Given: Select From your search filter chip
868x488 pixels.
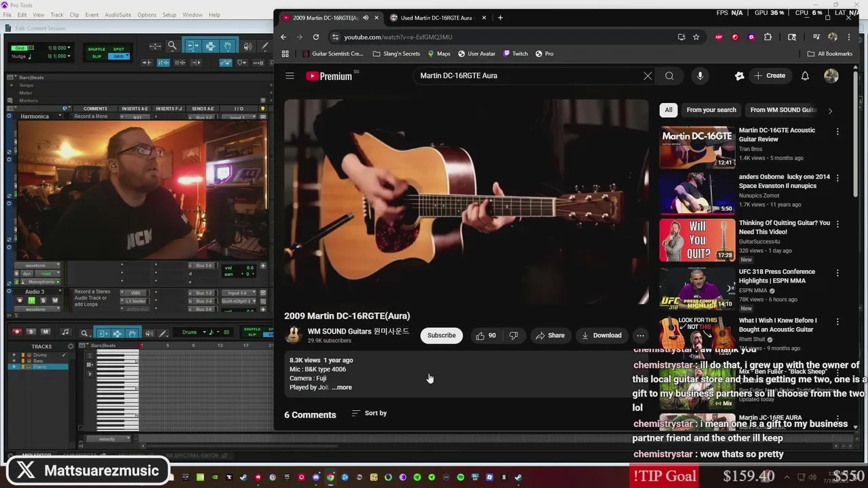Looking at the screenshot, I should pos(711,110).
